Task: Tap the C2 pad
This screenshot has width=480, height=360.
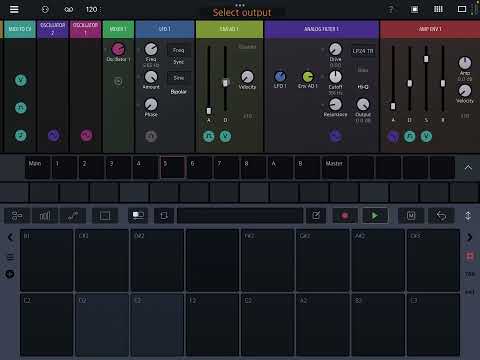Action: [47, 325]
